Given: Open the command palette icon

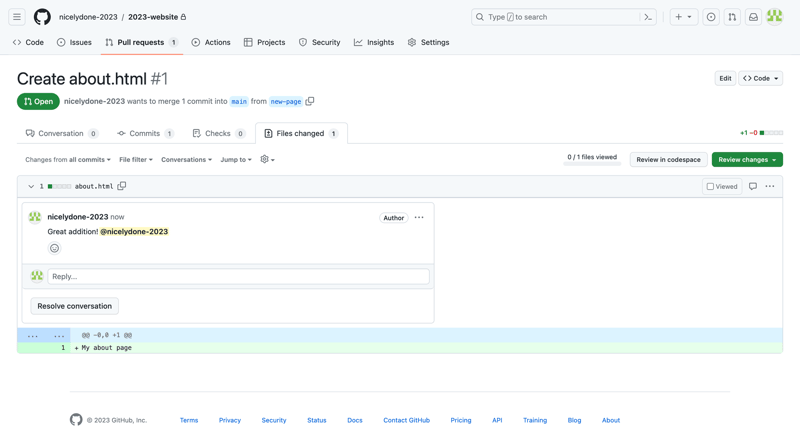Looking at the screenshot, I should click(x=648, y=17).
